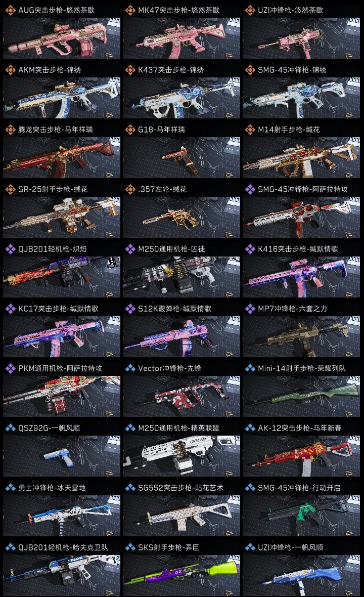Viewport: 364px width, 597px height.
Task: Click the orange rarity icon next to G18-马年祥瑞
Action: pyautogui.click(x=130, y=130)
